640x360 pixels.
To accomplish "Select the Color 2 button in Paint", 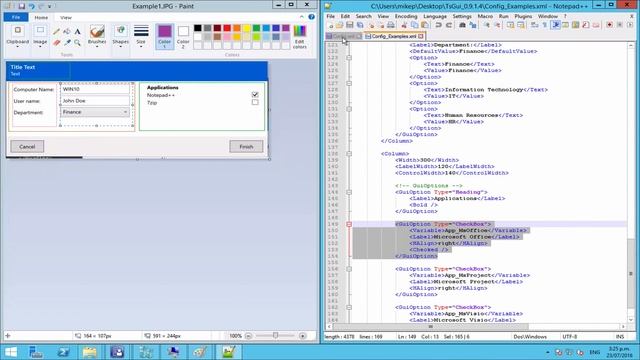I will pos(183,37).
